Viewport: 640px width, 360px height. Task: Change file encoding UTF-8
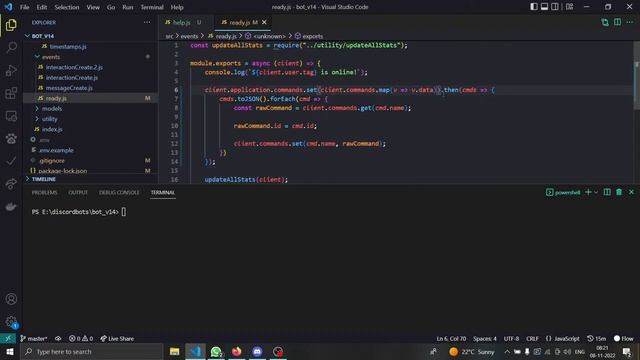(x=511, y=338)
